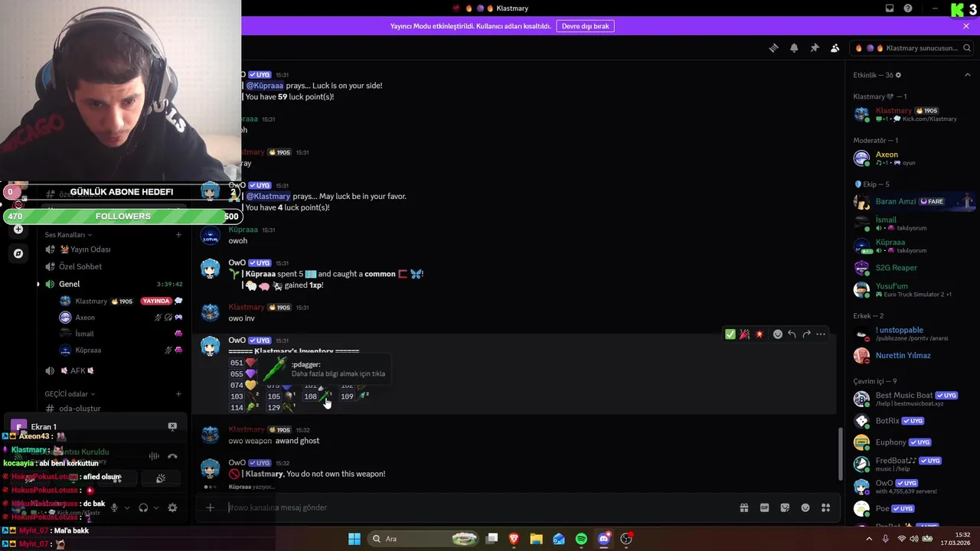
Task: Open the gift Nitro icon
Action: (x=743, y=507)
